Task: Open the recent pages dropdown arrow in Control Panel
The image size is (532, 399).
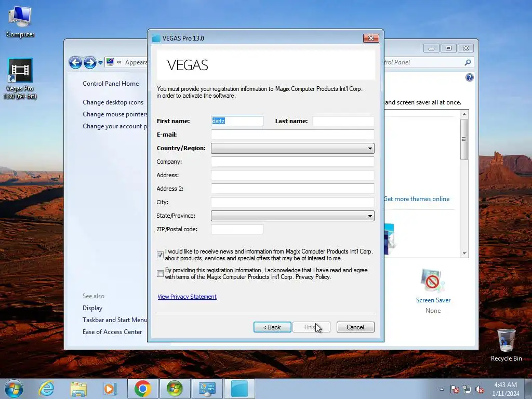Action: [100, 63]
